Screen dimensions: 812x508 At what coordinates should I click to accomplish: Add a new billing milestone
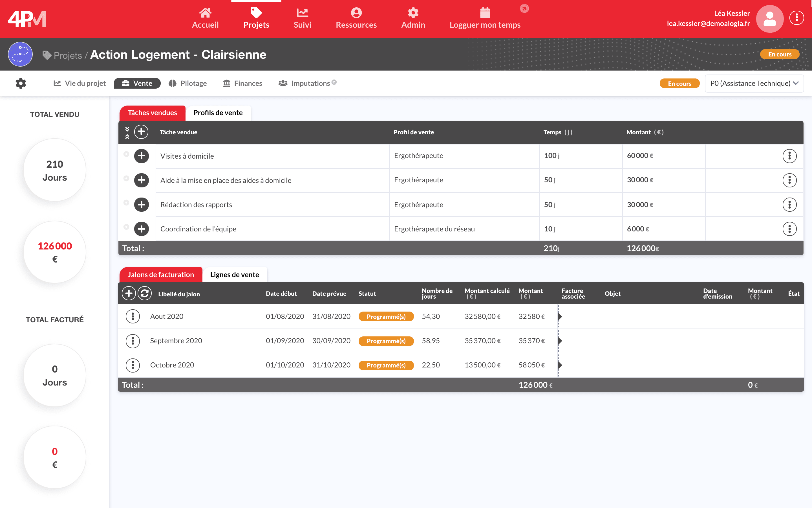point(129,293)
